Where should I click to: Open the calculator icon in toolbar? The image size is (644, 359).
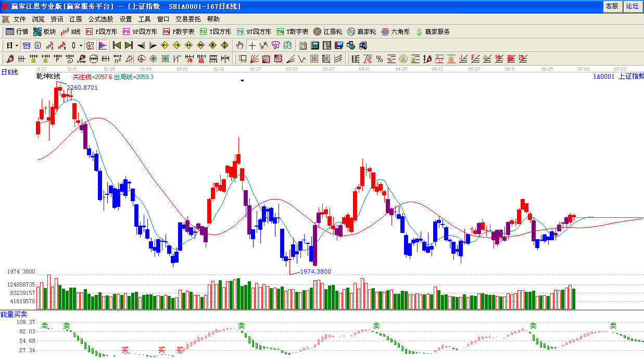(315, 45)
